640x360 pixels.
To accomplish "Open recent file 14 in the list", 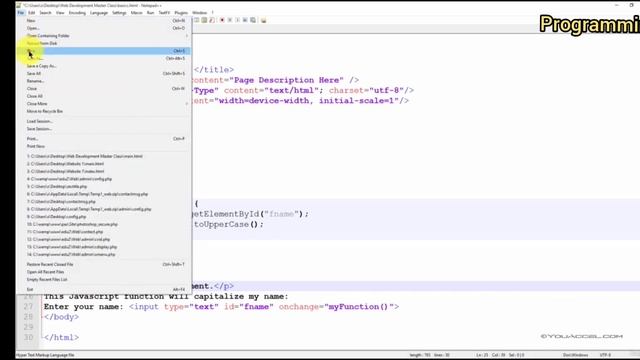I will click(x=104, y=254).
